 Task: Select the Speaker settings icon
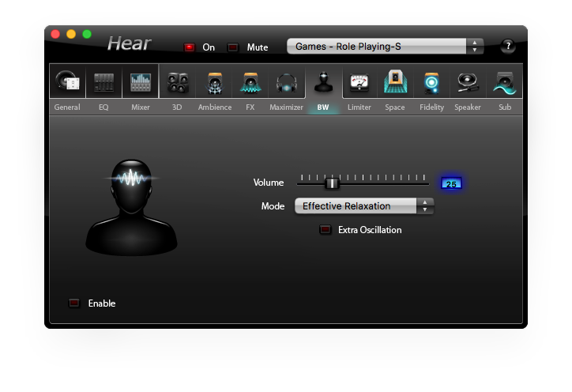tap(468, 82)
